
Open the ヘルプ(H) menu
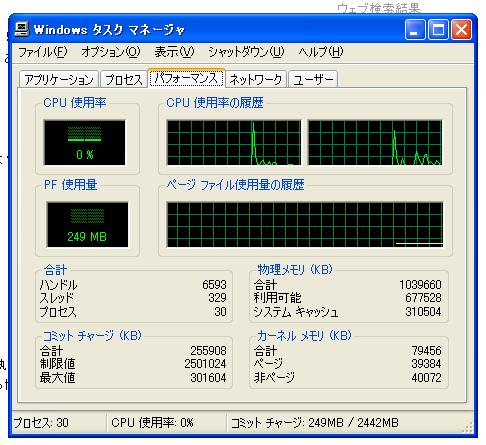(x=321, y=52)
